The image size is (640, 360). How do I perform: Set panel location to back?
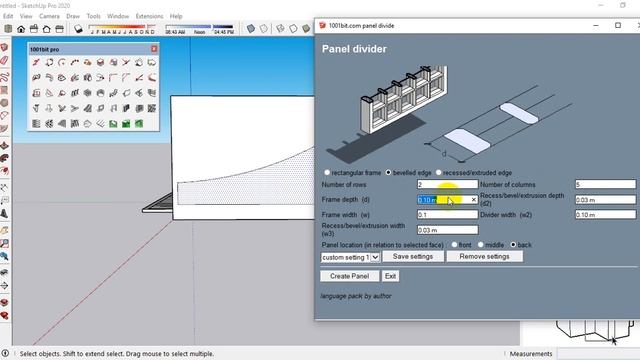pos(513,245)
